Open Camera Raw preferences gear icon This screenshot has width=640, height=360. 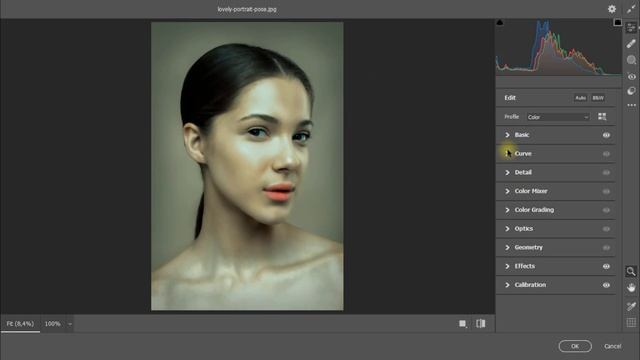[611, 9]
